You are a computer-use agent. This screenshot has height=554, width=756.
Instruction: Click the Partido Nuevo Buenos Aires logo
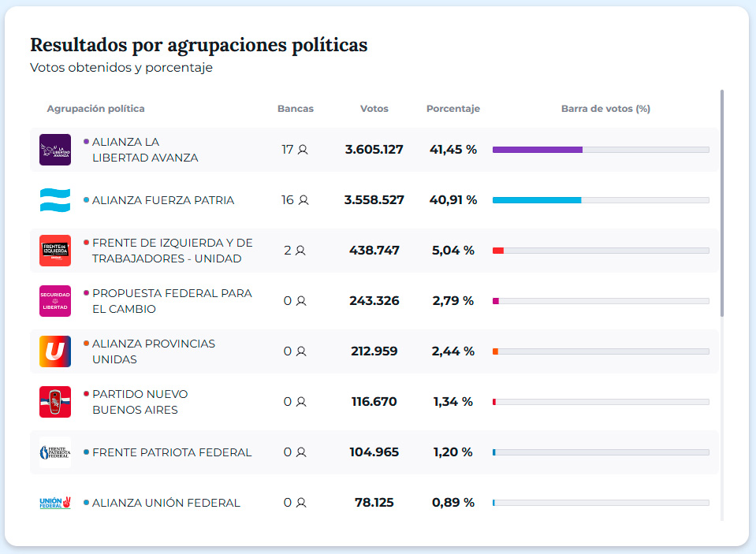point(55,402)
